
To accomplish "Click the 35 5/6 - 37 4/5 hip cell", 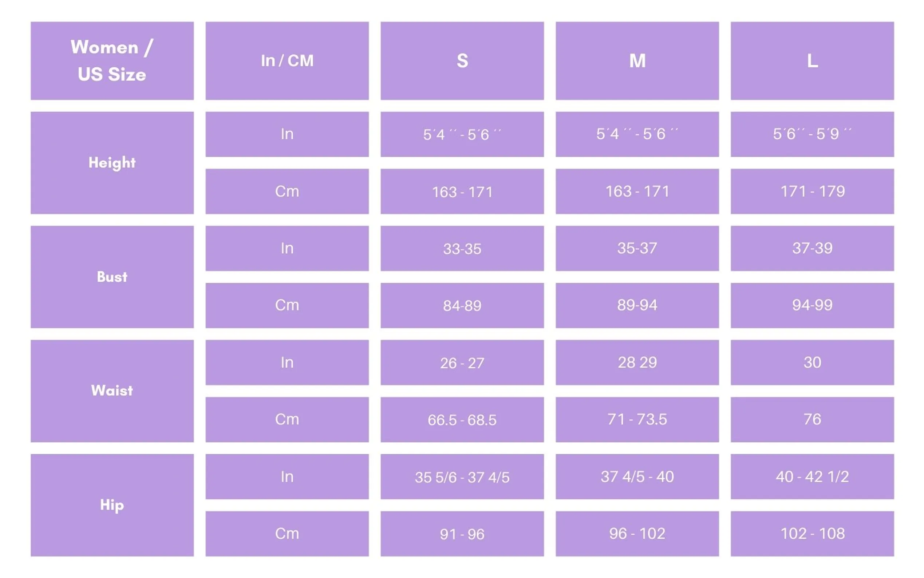I will click(462, 477).
